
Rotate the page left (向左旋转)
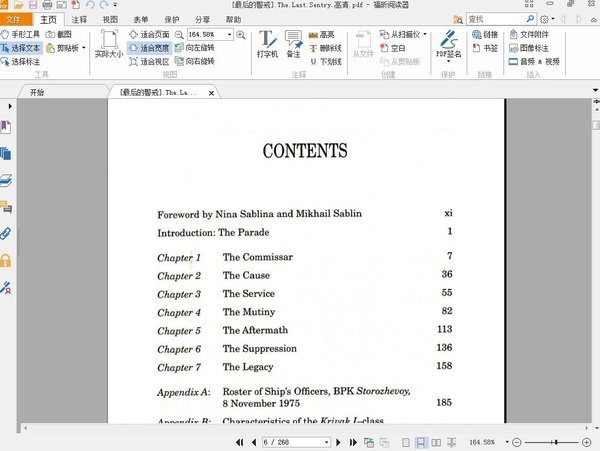[194, 48]
